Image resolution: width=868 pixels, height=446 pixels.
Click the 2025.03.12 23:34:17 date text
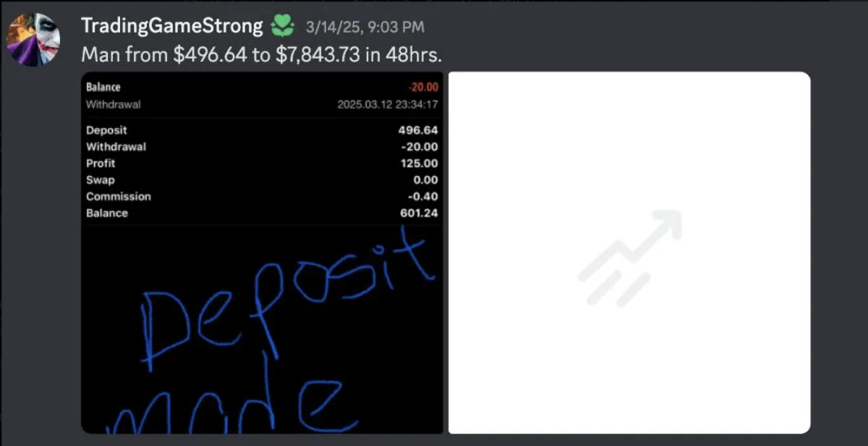coord(388,104)
